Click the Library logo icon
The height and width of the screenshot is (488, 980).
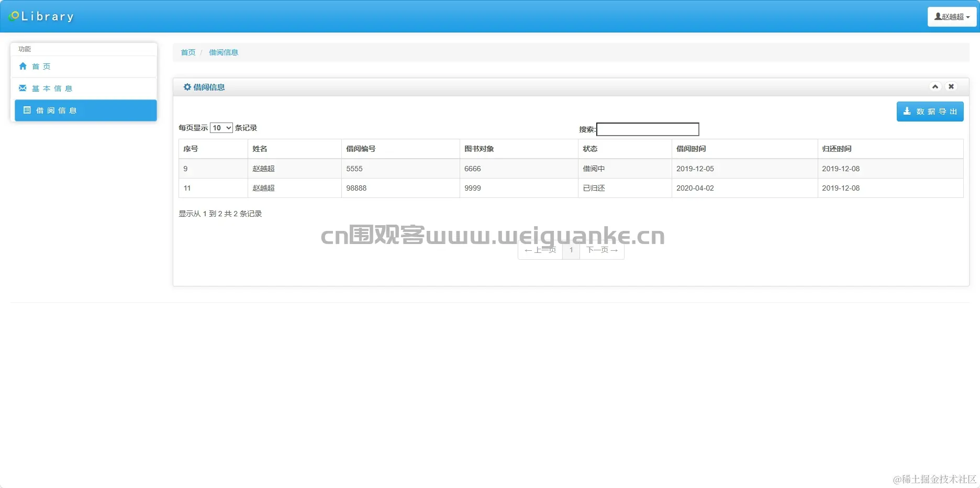[14, 16]
